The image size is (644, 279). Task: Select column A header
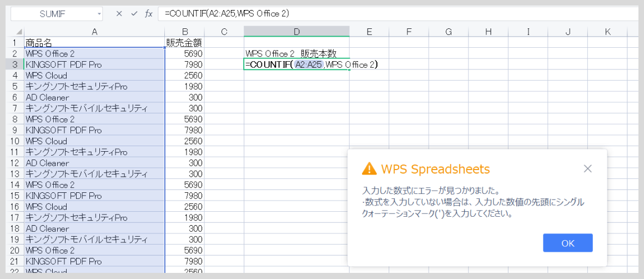(94, 32)
